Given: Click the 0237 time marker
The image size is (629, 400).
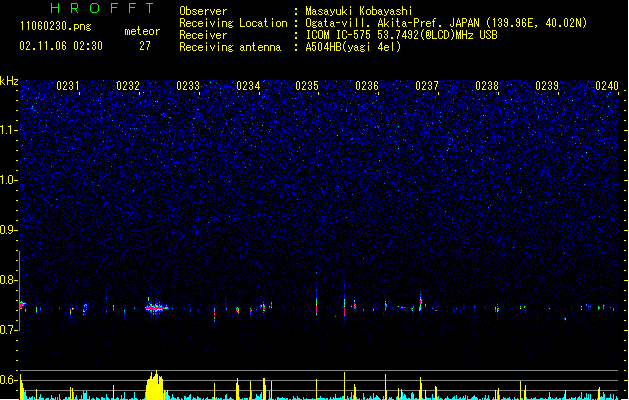Looking at the screenshot, I should coord(427,86).
